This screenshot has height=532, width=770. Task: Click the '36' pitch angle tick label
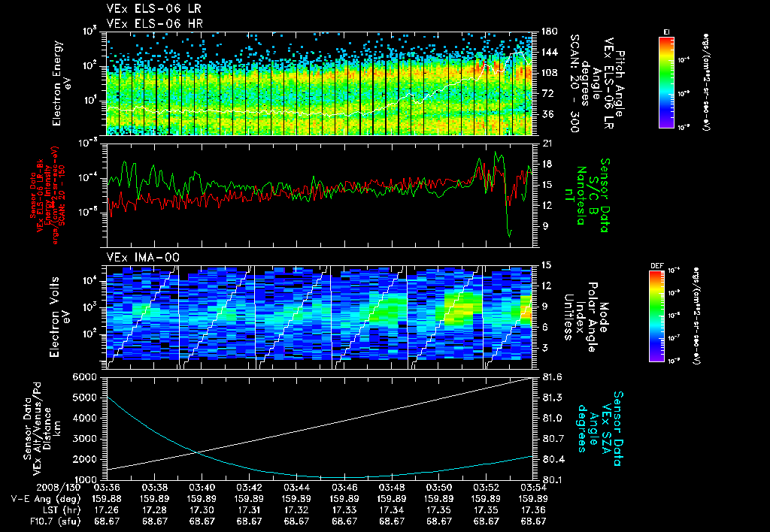(x=547, y=114)
